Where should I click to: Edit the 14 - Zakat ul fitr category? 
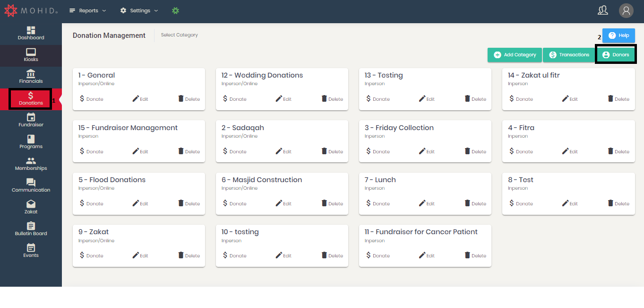[x=570, y=99]
